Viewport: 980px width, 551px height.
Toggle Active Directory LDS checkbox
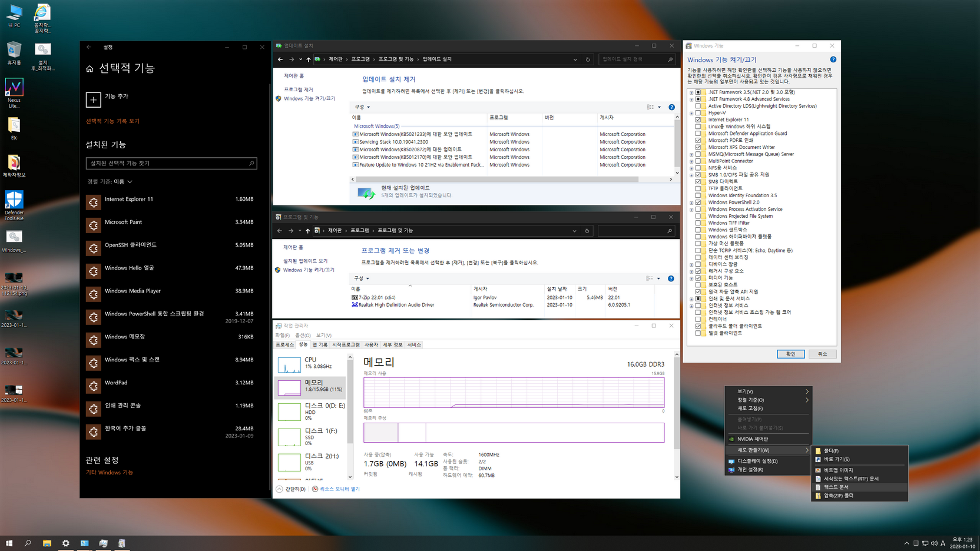pos(698,106)
